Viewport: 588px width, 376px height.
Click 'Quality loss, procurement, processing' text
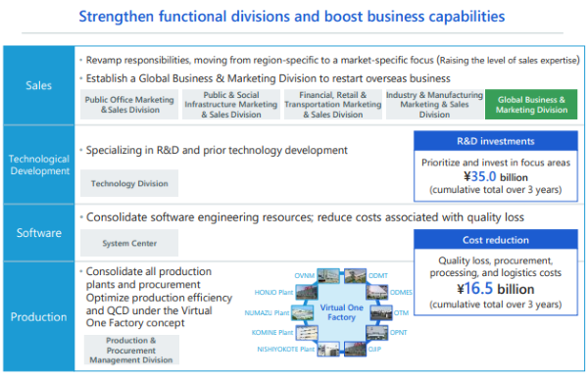(x=495, y=266)
